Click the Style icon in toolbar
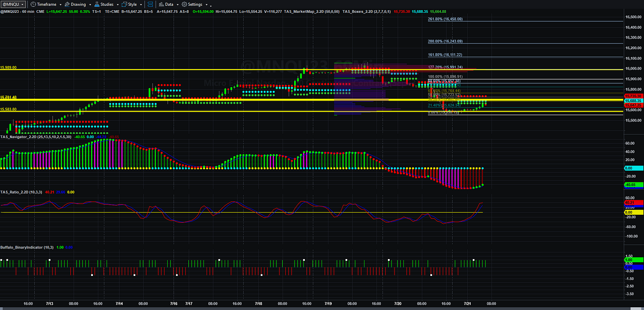This screenshot has width=644, height=310. coord(124,4)
